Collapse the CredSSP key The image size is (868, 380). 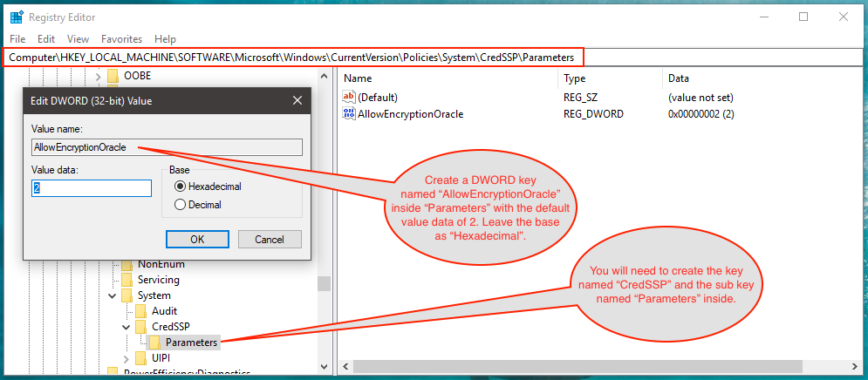(x=126, y=327)
